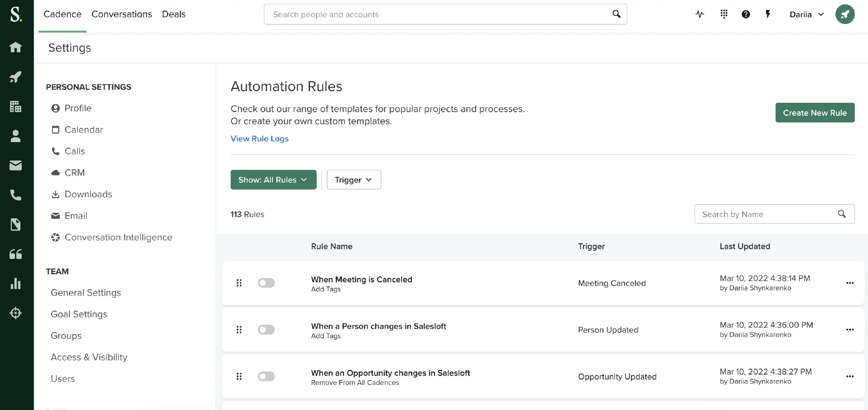Image resolution: width=868 pixels, height=410 pixels.
Task: Grab drag handle for Person changes rule
Action: [x=239, y=330]
